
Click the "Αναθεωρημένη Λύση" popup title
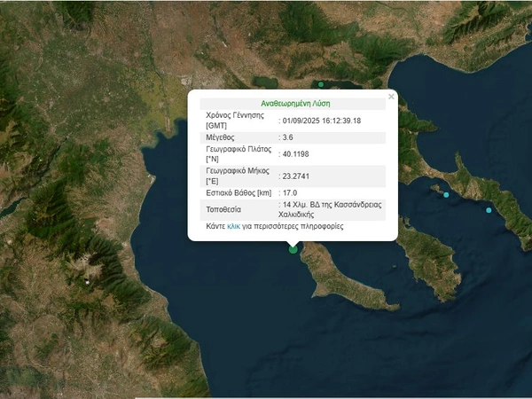pyautogui.click(x=292, y=104)
